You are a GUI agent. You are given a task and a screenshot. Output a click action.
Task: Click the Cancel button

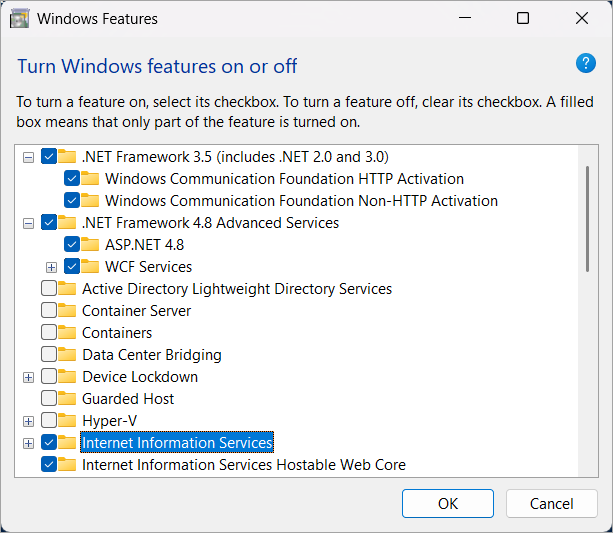click(x=552, y=503)
